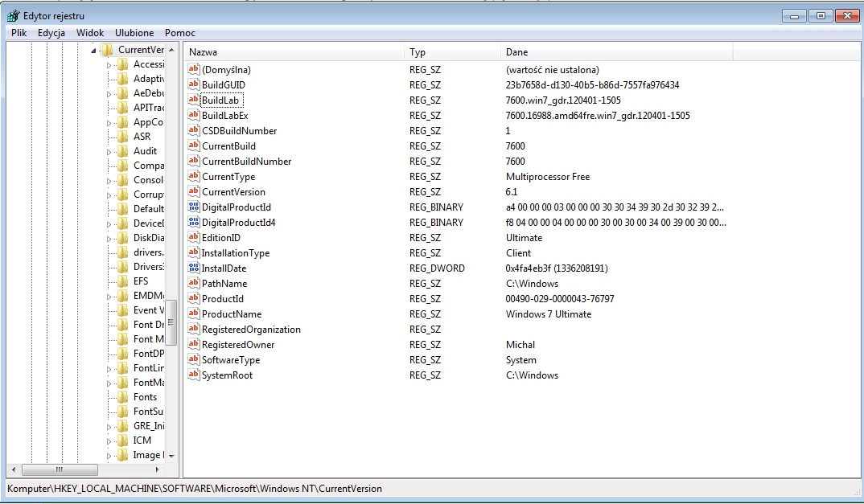Select the Drivers tree folder without a dot
Image resolution: width=864 pixels, height=504 pixels.
click(x=148, y=267)
